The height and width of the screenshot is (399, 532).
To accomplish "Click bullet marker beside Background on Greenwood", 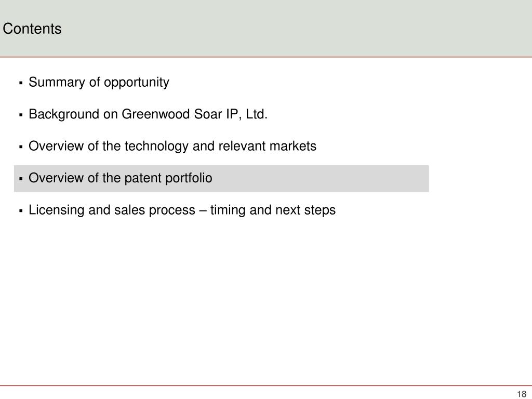I will click(21, 115).
